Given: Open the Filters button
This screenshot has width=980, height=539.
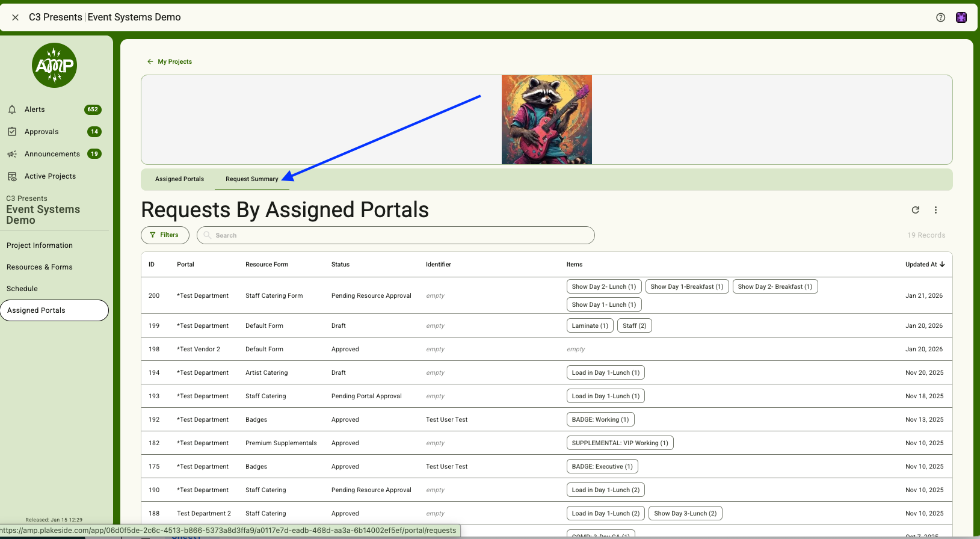Looking at the screenshot, I should pos(165,235).
